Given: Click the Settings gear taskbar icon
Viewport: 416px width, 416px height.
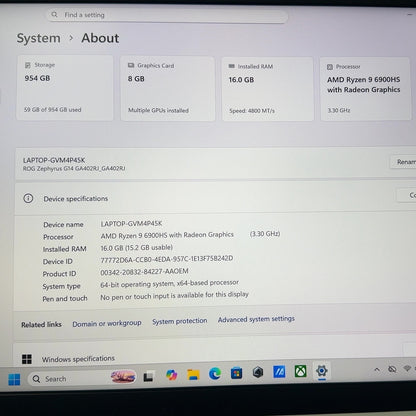Looking at the screenshot, I should pyautogui.click(x=322, y=371).
